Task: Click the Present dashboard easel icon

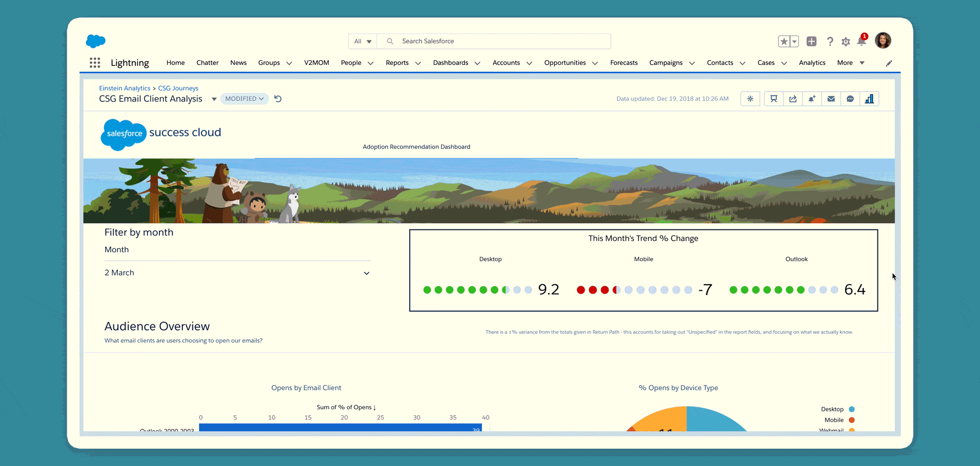Action: [x=774, y=99]
